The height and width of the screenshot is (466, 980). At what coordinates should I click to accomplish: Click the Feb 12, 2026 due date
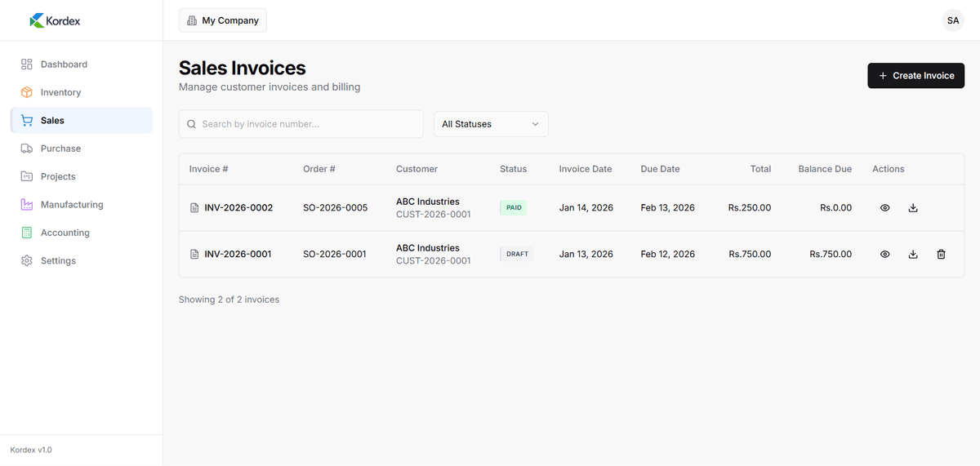coord(668,255)
